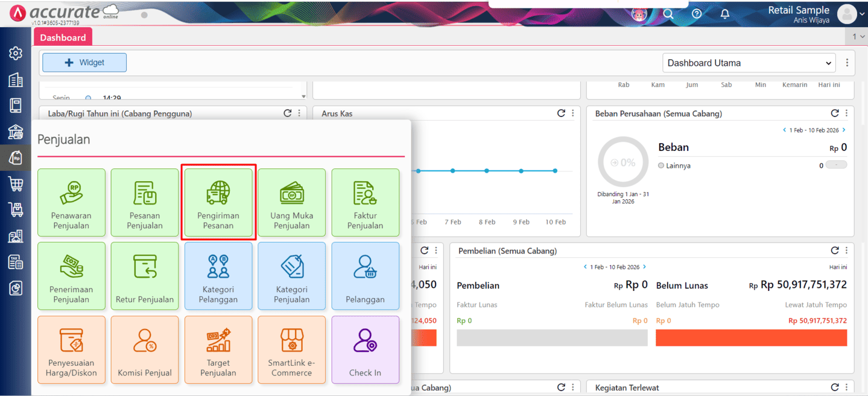Viewport: 868px width, 396px height.
Task: Expand the tab count dropdown at right
Action: coord(858,37)
